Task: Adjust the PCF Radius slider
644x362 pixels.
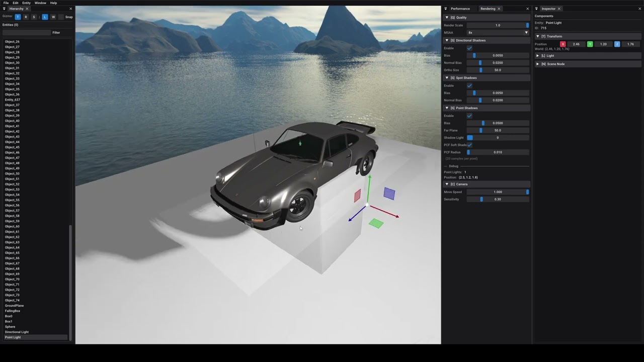Action: pyautogui.click(x=498, y=152)
